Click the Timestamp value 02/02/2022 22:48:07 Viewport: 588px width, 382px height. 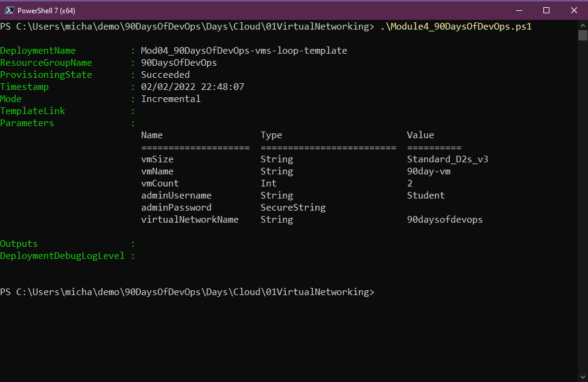[x=192, y=87]
